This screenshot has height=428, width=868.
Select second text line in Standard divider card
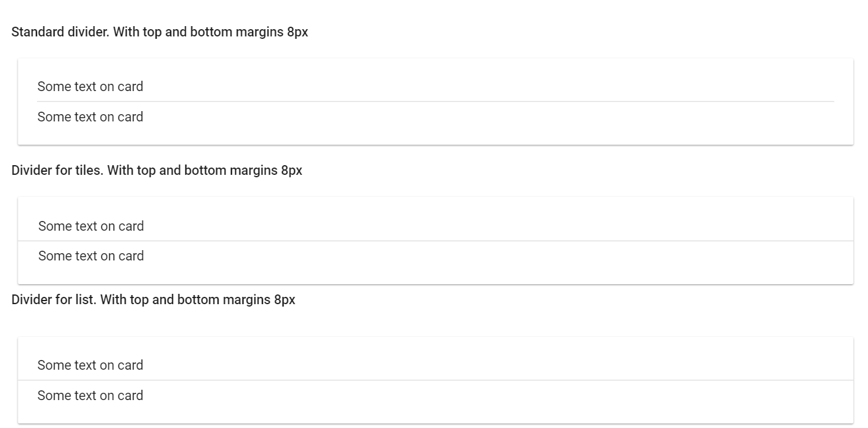pos(91,117)
